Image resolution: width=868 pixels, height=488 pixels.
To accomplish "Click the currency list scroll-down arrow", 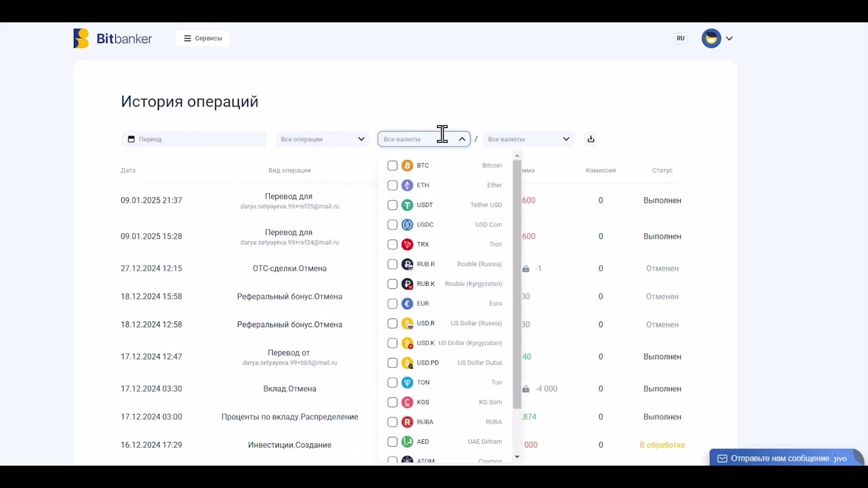I will 517,457.
